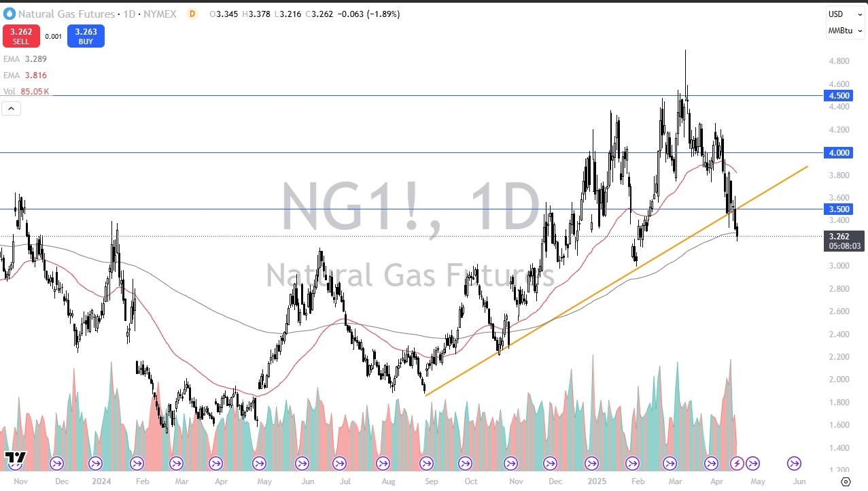Click the 4.500 horizontal line price label
Image resolution: width=868 pixels, height=491 pixels.
click(837, 96)
